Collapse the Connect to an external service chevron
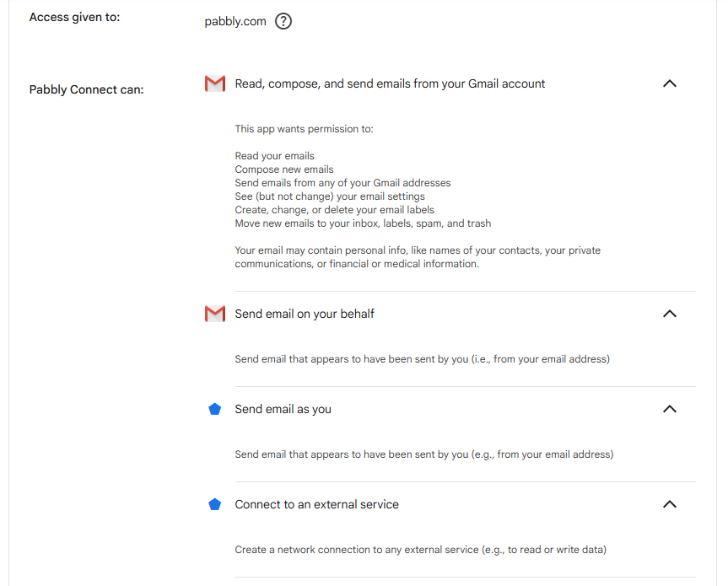 click(x=670, y=504)
